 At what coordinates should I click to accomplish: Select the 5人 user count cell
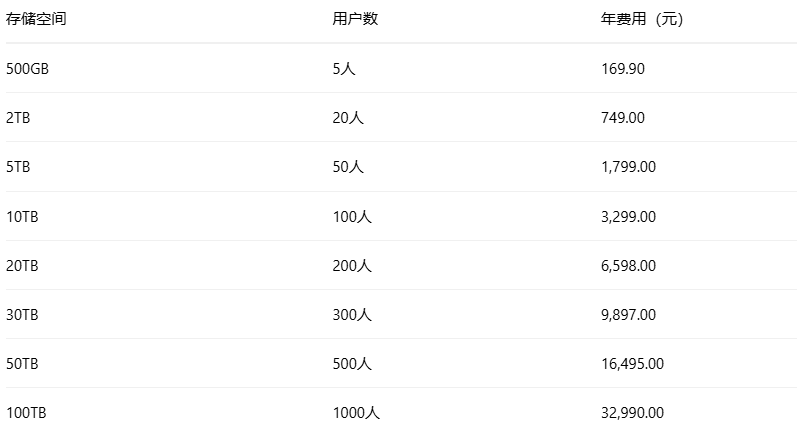click(x=343, y=68)
